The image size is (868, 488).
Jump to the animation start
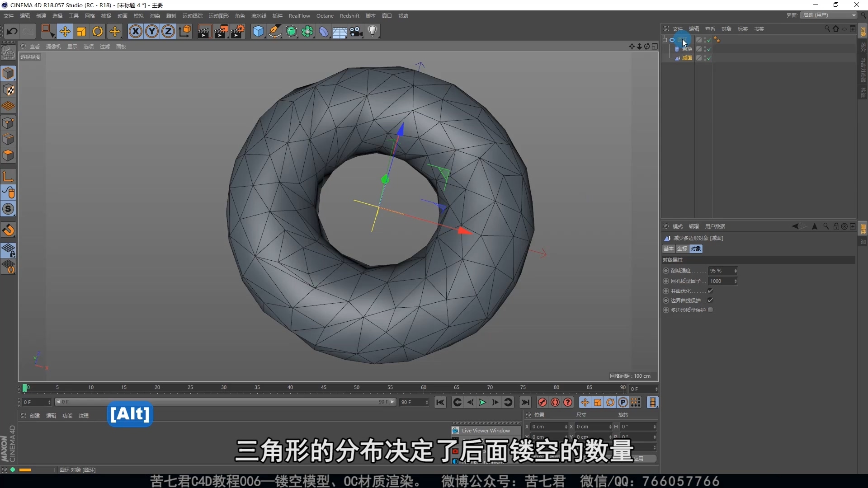coord(440,402)
